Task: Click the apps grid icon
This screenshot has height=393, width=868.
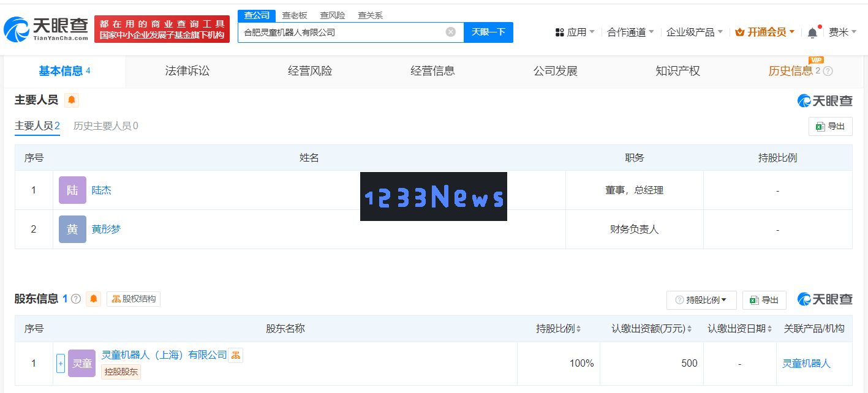Action: tap(559, 32)
